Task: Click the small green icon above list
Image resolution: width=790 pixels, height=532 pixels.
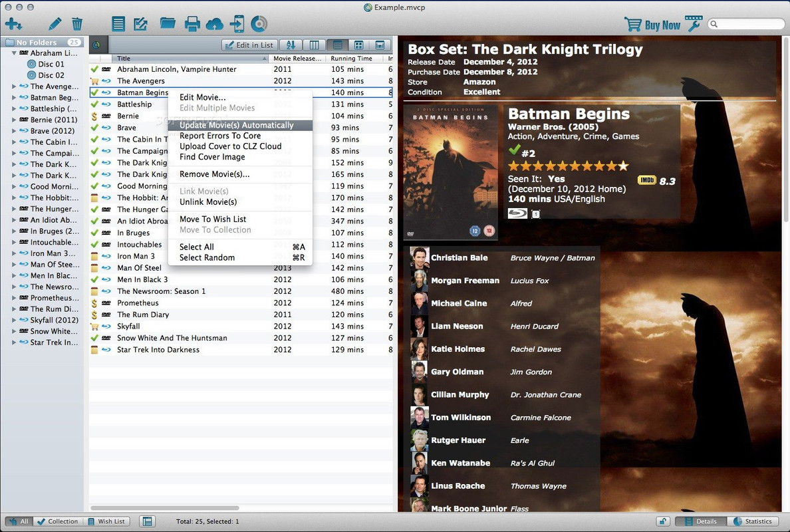Action: [96, 45]
